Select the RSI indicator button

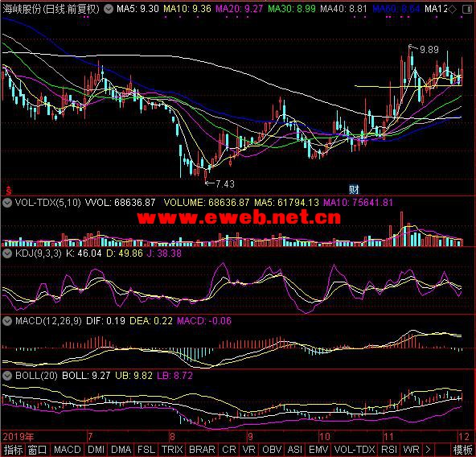click(x=389, y=450)
